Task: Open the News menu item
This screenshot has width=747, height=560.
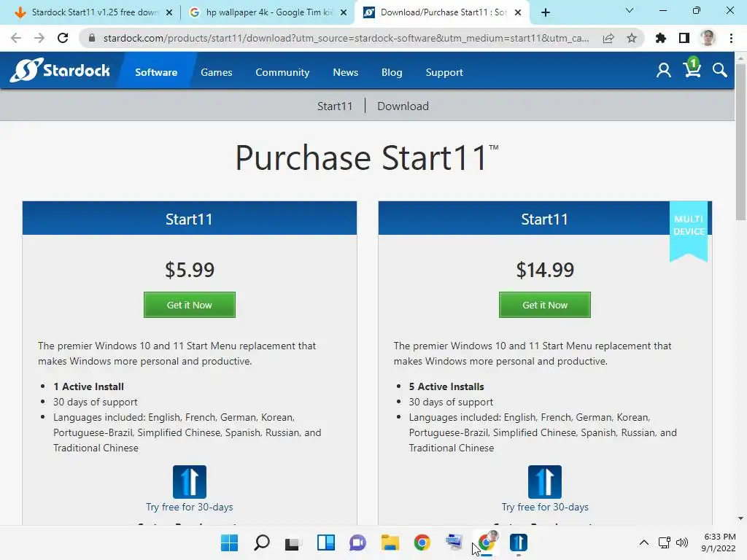Action: pyautogui.click(x=345, y=72)
